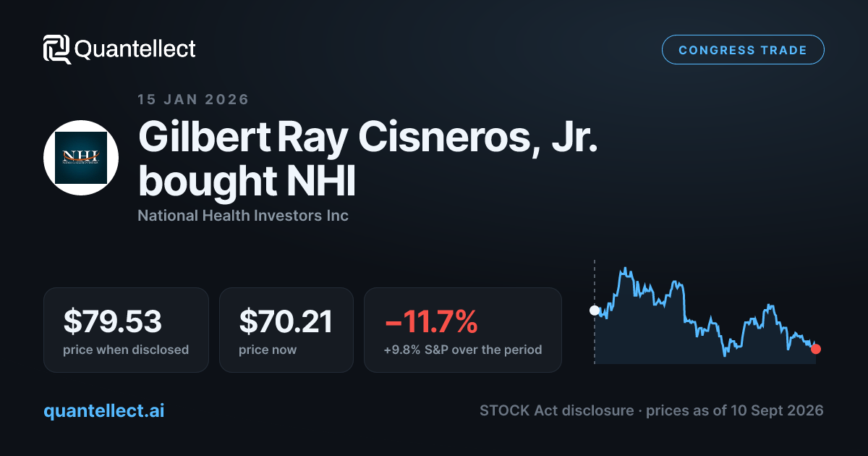
Task: Click the 'bought NHI' headline text
Action: pyautogui.click(x=247, y=182)
